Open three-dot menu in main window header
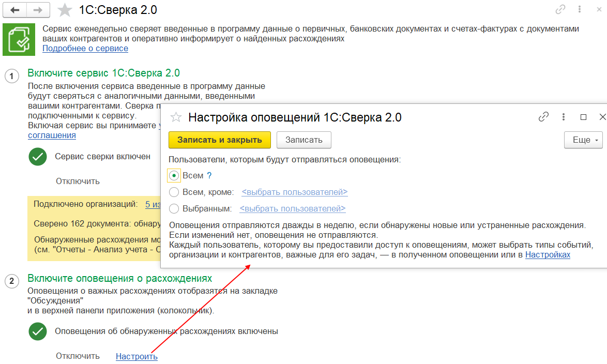Image resolution: width=607 pixels, height=364 pixels. 580,9
